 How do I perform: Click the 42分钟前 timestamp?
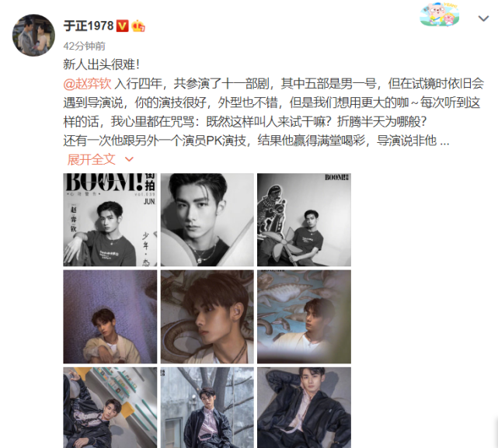pyautogui.click(x=84, y=47)
